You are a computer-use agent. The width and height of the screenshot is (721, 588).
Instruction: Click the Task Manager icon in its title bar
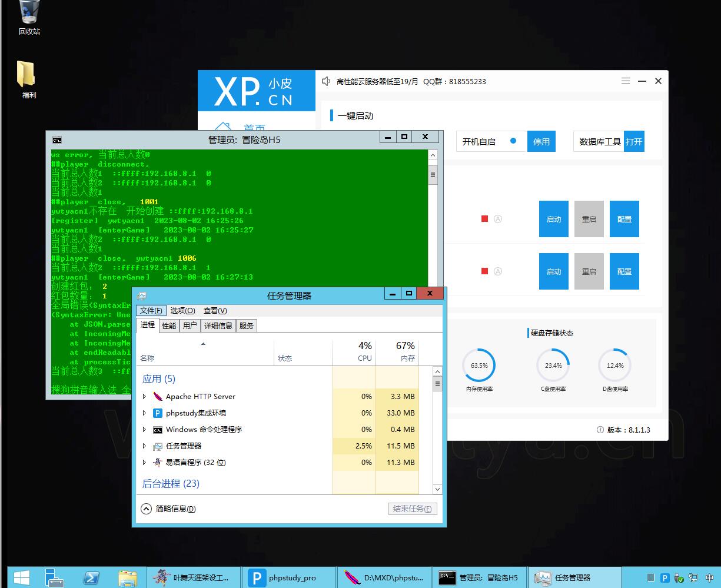[141, 295]
